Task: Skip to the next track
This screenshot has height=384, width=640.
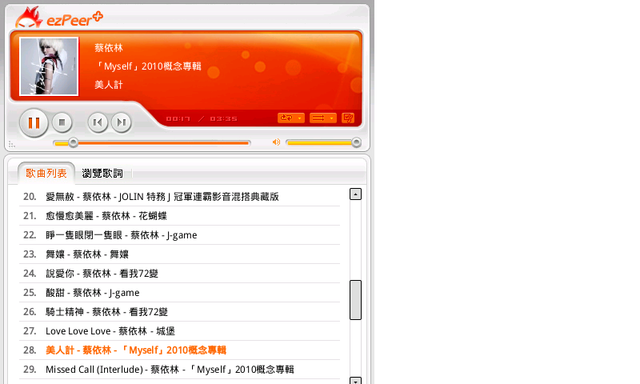Action: pyautogui.click(x=122, y=122)
